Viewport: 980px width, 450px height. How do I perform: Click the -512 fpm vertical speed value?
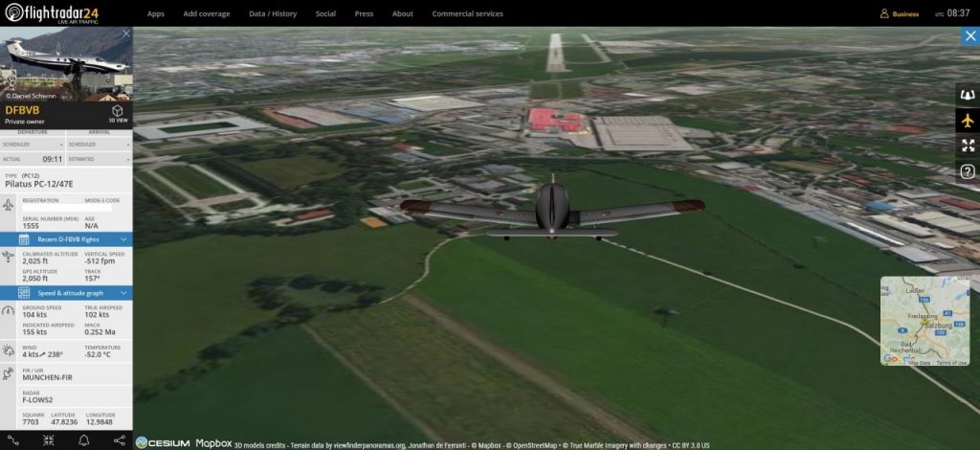pyautogui.click(x=100, y=261)
